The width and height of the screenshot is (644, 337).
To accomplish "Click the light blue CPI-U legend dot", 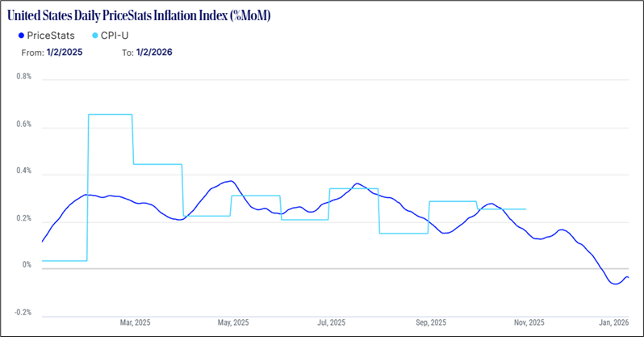I will pyautogui.click(x=94, y=35).
